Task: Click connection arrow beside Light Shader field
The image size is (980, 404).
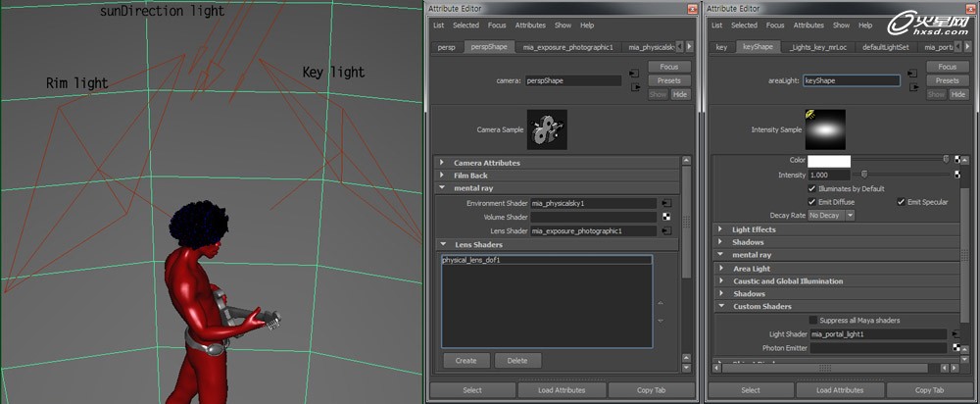Action: [956, 334]
